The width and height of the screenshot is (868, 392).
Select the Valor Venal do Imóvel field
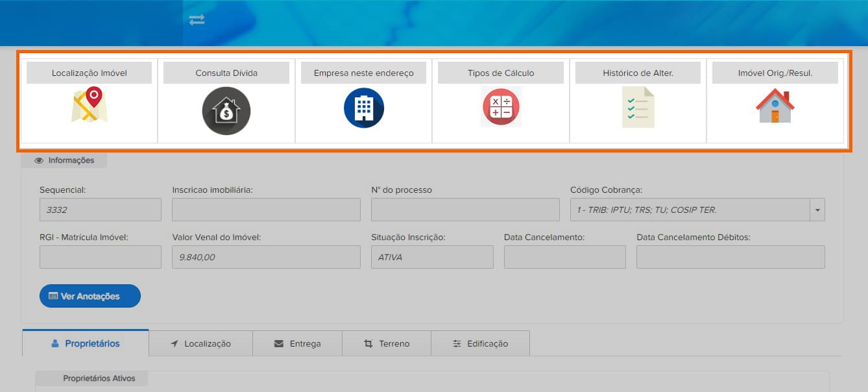coord(266,257)
